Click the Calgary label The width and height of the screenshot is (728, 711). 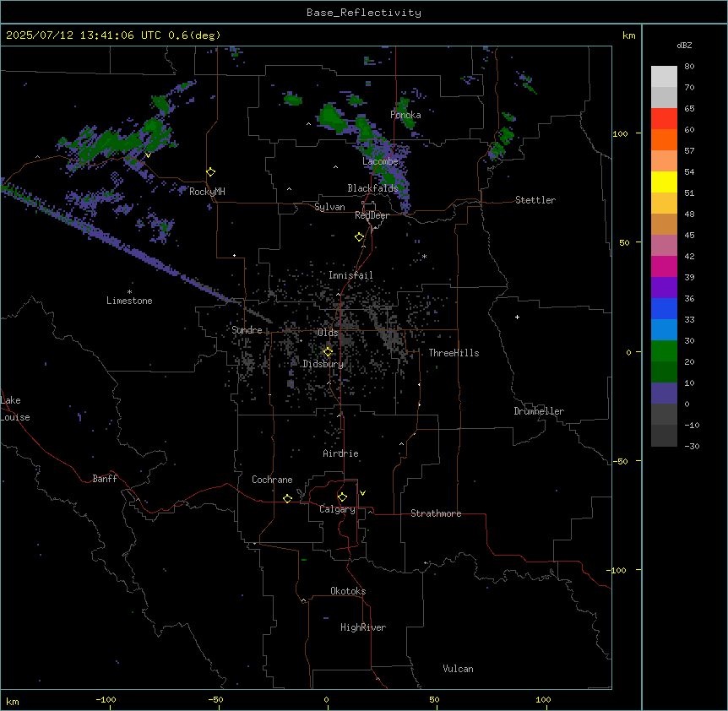point(337,509)
